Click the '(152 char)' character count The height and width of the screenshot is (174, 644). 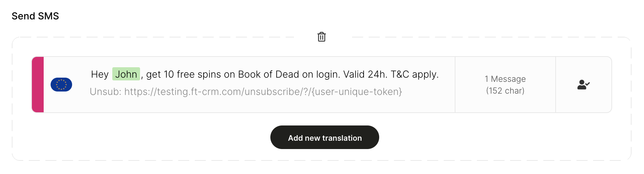point(505,91)
